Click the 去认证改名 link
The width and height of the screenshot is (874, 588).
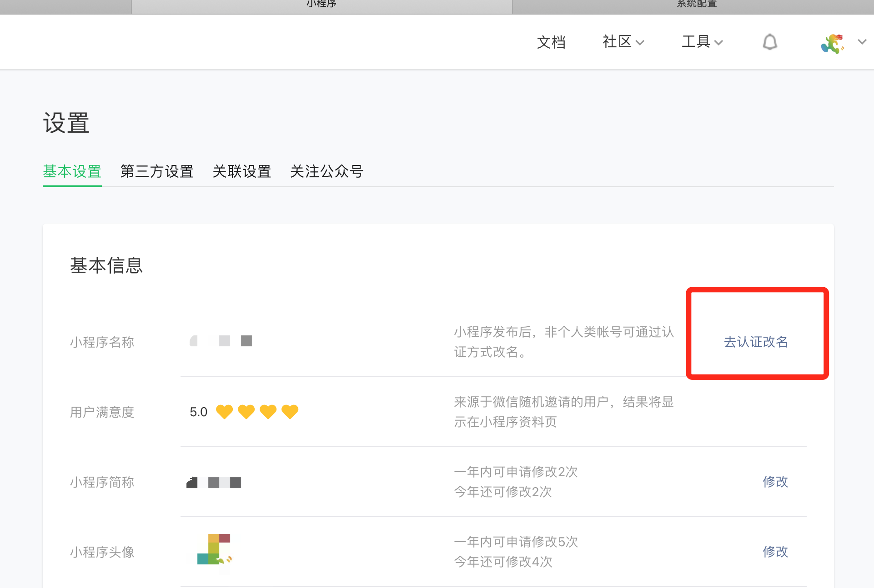755,342
